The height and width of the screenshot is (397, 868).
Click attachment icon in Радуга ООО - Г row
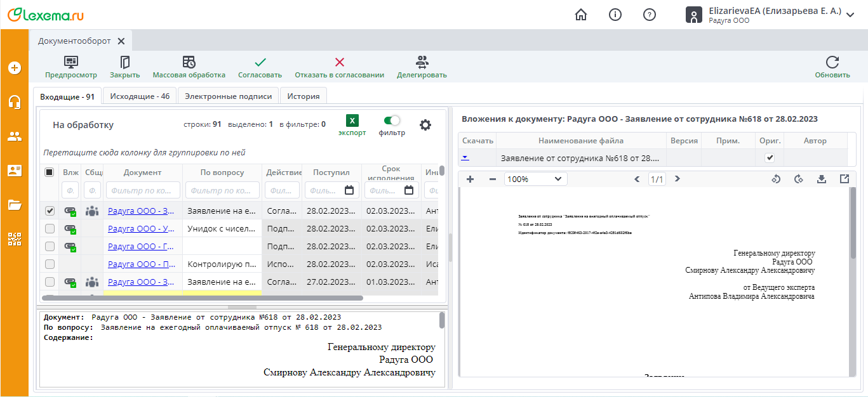(x=71, y=246)
